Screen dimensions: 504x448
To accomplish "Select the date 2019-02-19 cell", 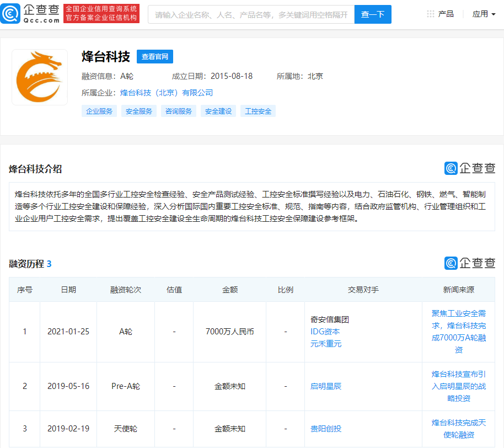I will [x=68, y=429].
